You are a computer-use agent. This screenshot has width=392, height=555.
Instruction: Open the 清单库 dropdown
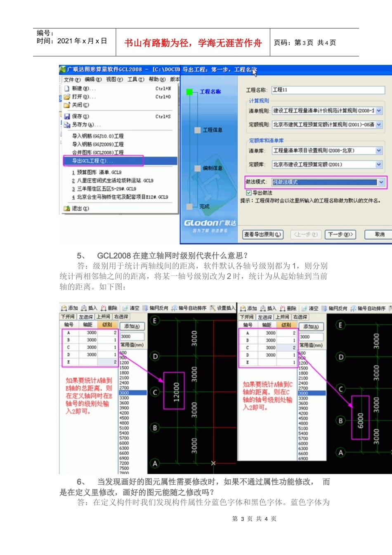coord(379,151)
